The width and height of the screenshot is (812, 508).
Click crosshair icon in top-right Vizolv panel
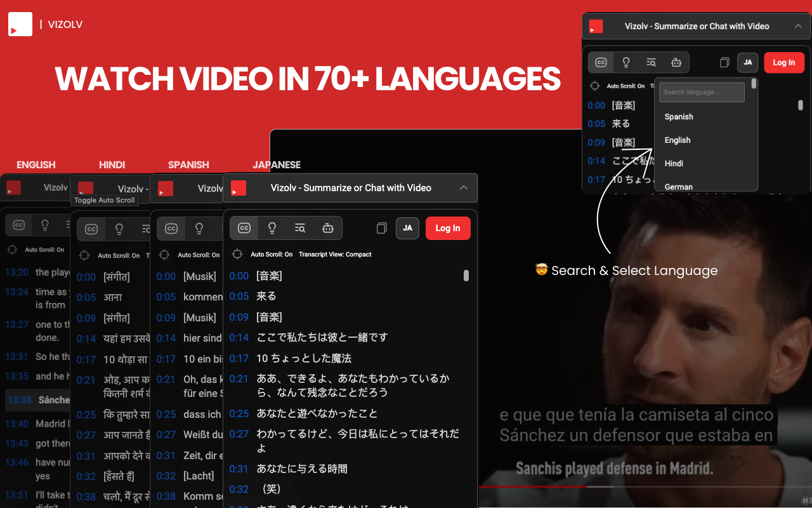pyautogui.click(x=594, y=86)
